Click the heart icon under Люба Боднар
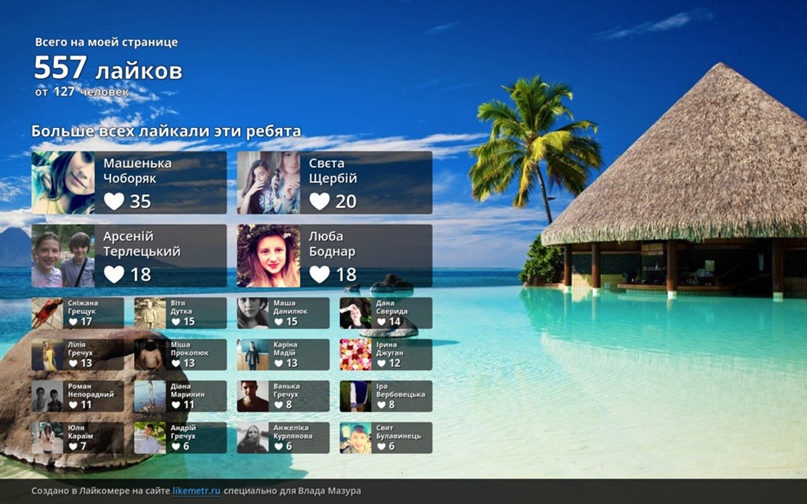Image resolution: width=807 pixels, height=504 pixels. point(320,274)
